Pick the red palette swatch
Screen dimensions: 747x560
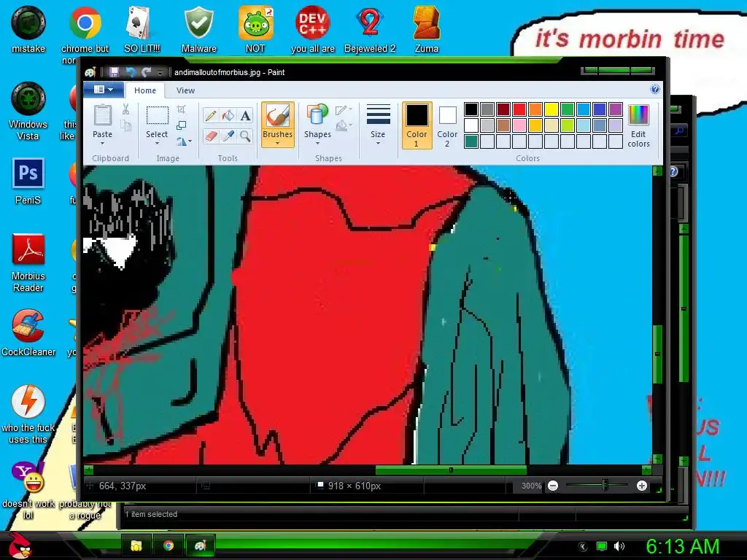coord(519,109)
